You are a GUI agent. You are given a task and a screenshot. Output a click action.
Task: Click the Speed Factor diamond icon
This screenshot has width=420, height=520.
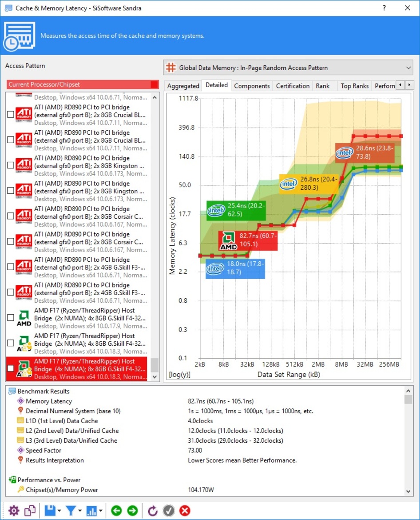pyautogui.click(x=20, y=450)
